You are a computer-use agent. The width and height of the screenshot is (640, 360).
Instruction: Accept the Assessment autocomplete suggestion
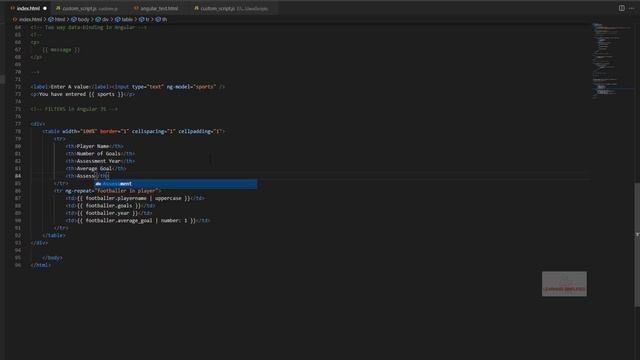(176, 184)
